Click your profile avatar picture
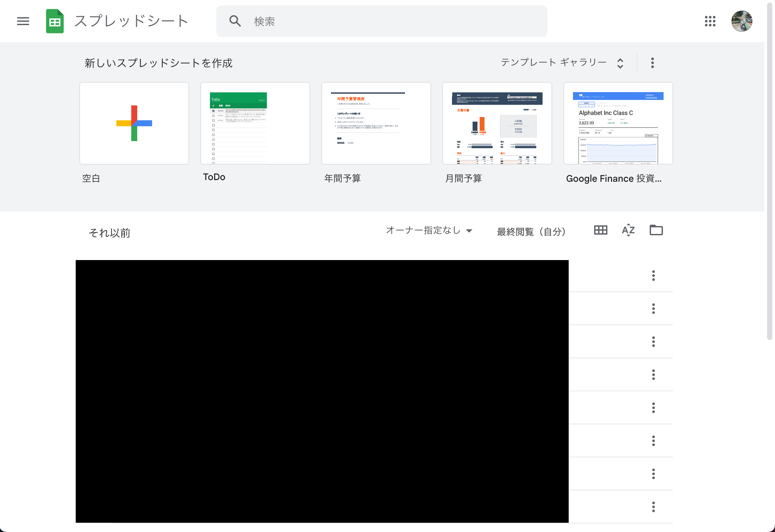The height and width of the screenshot is (532, 775). [x=742, y=21]
